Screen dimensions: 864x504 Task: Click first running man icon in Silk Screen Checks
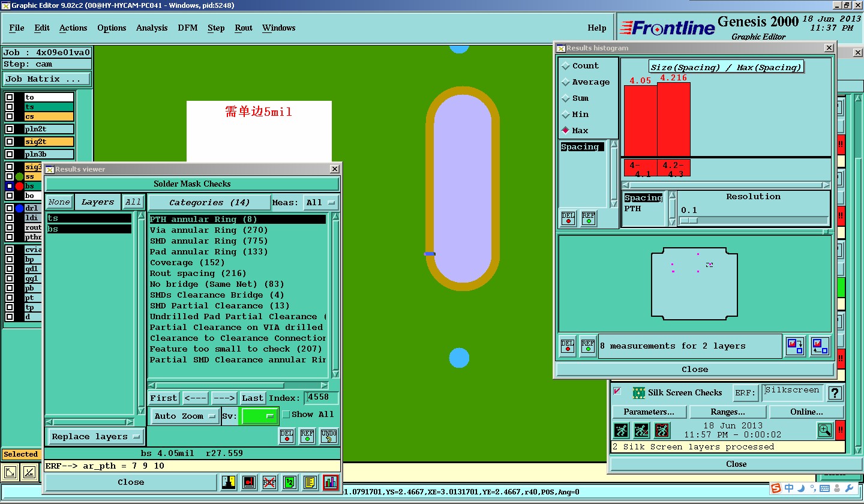click(x=621, y=430)
